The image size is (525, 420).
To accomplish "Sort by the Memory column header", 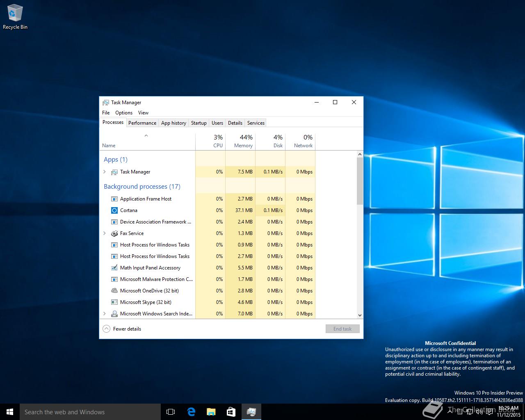I will pyautogui.click(x=240, y=142).
